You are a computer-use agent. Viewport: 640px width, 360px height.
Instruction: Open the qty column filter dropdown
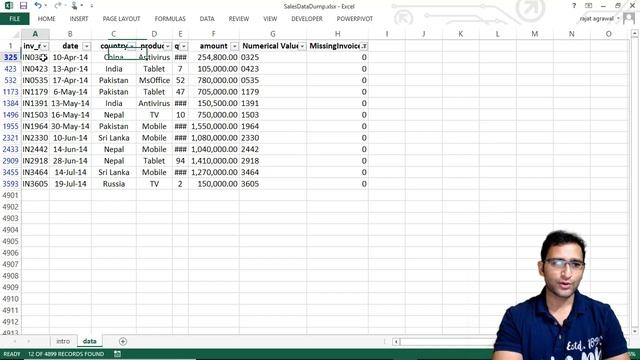pos(184,46)
